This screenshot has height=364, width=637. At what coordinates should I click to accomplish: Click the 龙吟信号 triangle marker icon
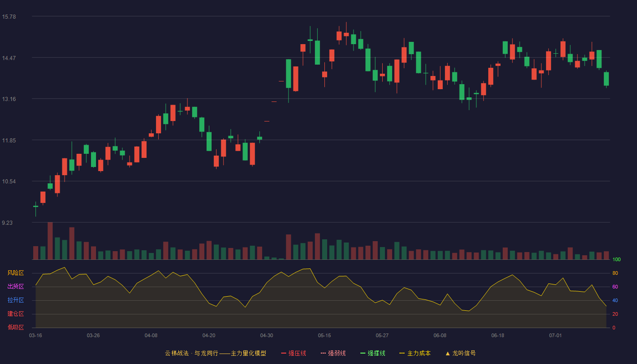point(448,354)
